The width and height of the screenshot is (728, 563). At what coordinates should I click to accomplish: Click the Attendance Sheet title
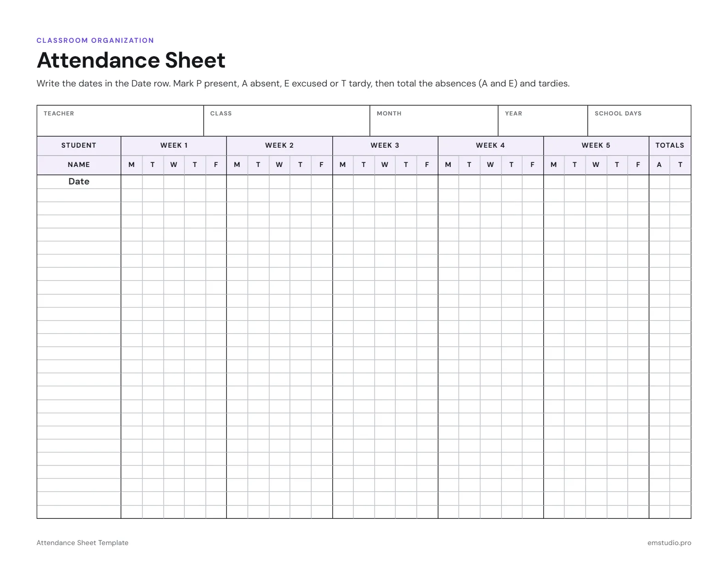point(131,60)
